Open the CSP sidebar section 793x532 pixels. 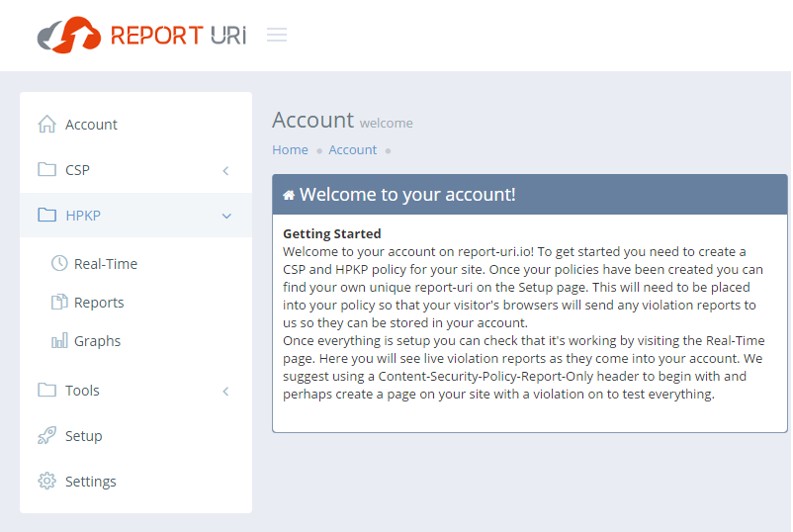pos(135,170)
